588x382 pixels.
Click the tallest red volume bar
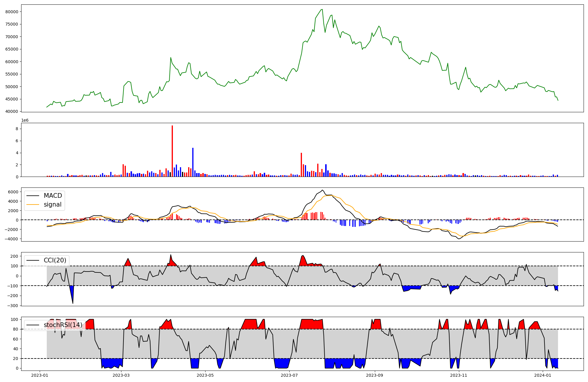point(172,151)
